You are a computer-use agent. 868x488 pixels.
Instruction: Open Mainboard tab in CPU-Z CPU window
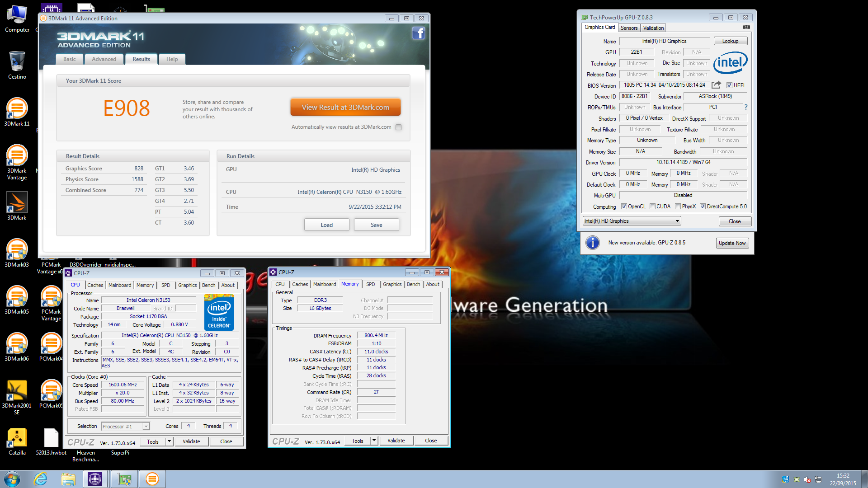tap(120, 285)
